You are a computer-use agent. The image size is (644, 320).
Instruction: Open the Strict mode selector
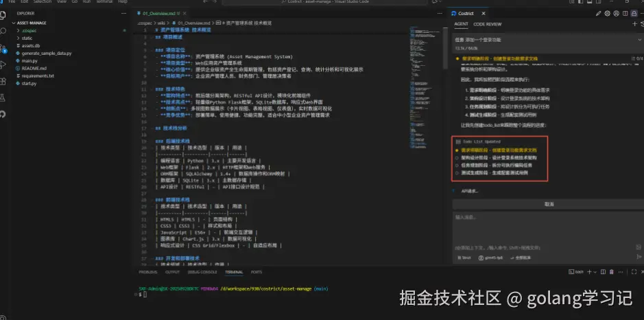coord(464,258)
